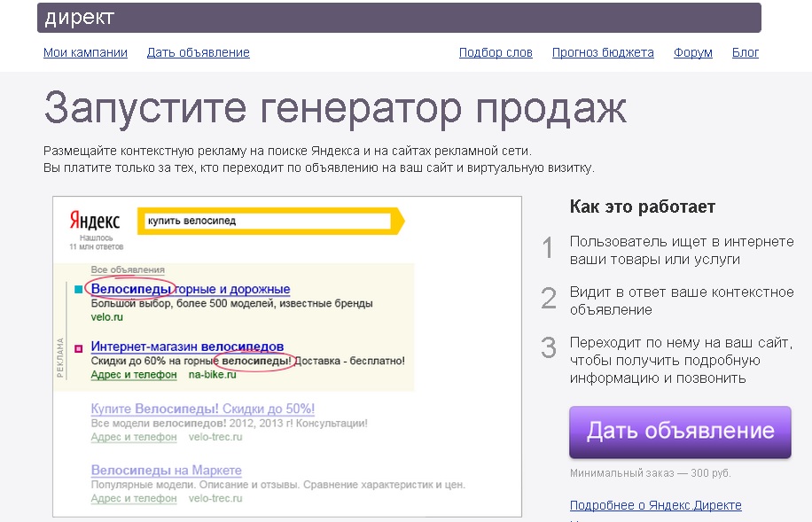Screen dimensions: 812x522
Task: Click the Переходит по нему на ваш сайт text
Action: click(682, 360)
